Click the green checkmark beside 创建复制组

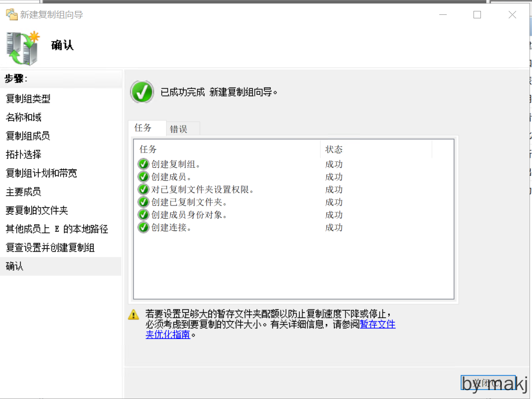click(x=143, y=164)
